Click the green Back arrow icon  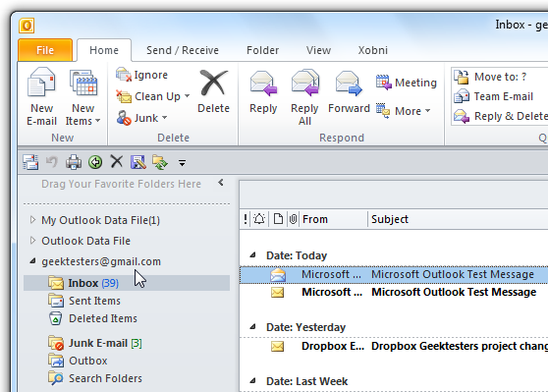pos(95,162)
